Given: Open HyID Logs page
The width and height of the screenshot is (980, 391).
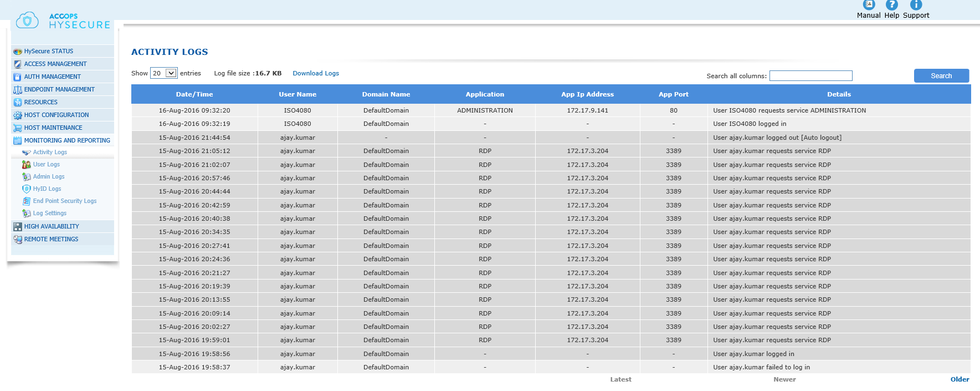Looking at the screenshot, I should click(47, 189).
